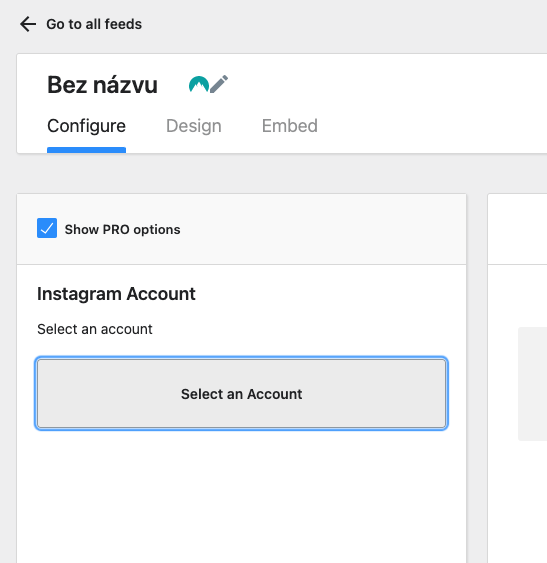547x563 pixels.
Task: Click the Instagram Account section heading
Action: 116,294
